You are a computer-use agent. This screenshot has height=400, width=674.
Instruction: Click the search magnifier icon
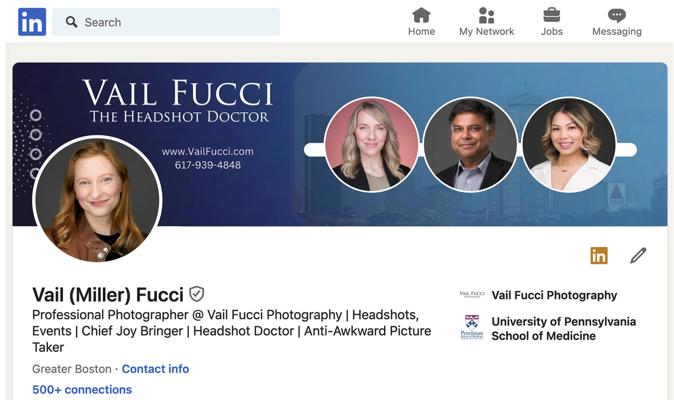point(71,22)
